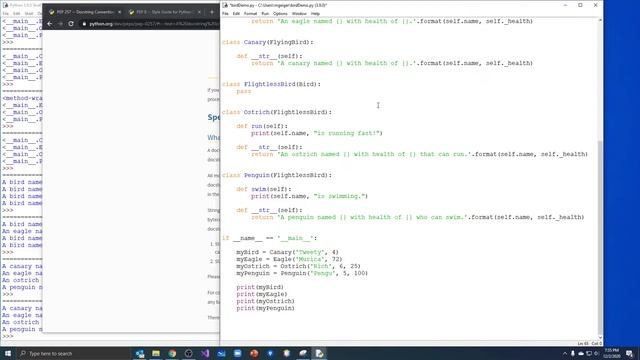
Task: Open the first pinned taskbar app icon
Action: click(140, 353)
